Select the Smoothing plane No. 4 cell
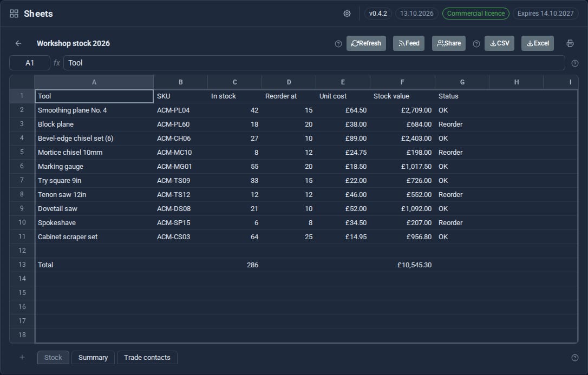 tap(94, 110)
